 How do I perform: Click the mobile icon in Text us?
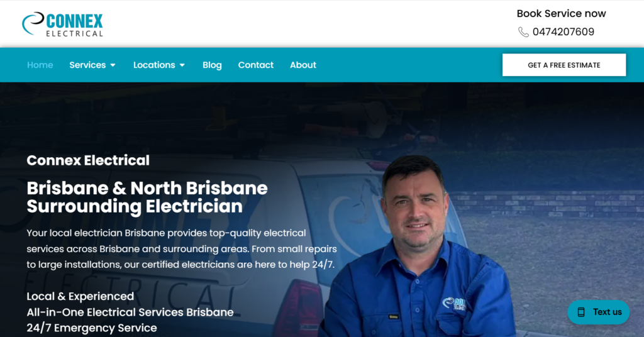[580, 312]
